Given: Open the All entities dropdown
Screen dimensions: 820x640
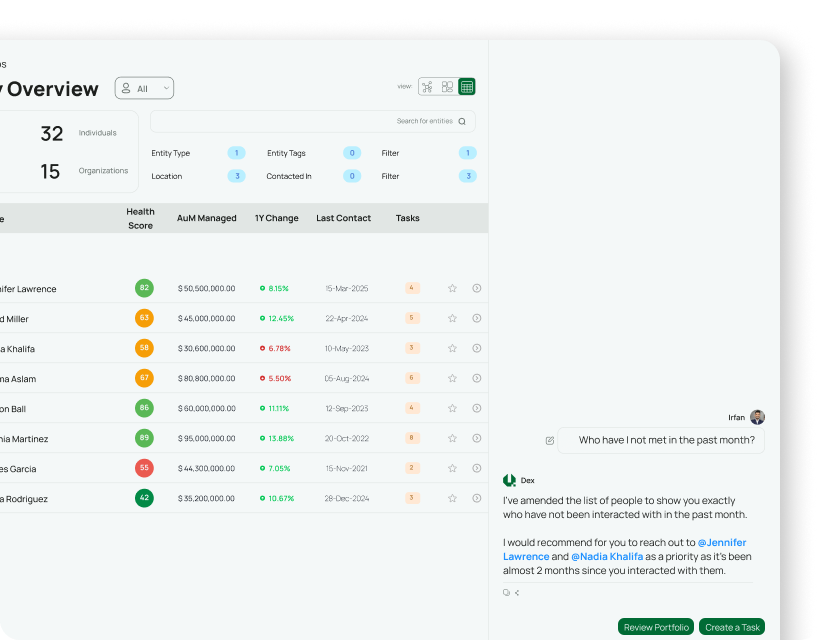Looking at the screenshot, I should coord(144,88).
